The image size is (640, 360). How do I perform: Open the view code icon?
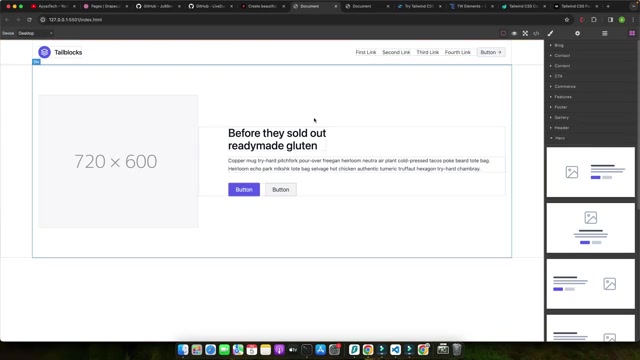[x=536, y=33]
